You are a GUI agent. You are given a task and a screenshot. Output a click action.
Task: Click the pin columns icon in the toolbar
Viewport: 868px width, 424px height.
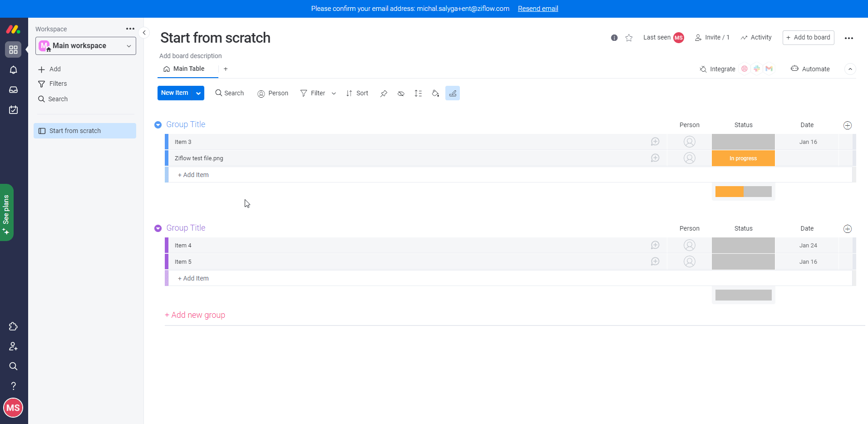[384, 94]
